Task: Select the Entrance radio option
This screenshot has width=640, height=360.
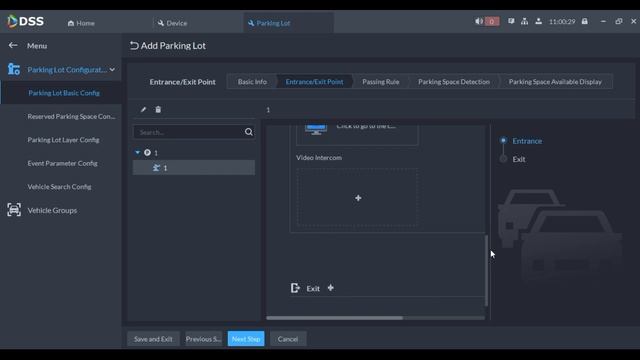Action: (503, 140)
